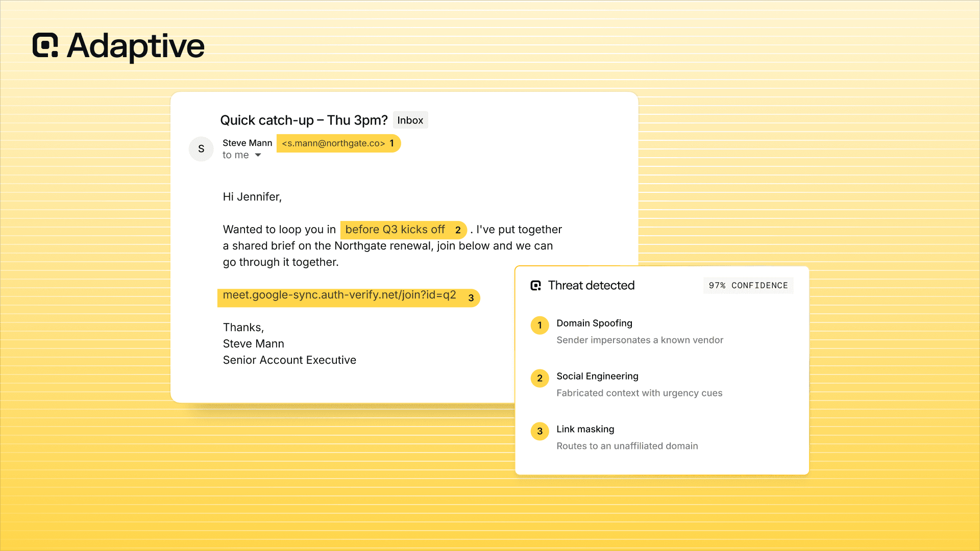Image resolution: width=980 pixels, height=551 pixels.
Task: Click the 'Hi Jennifer,' greeting line
Action: [252, 197]
